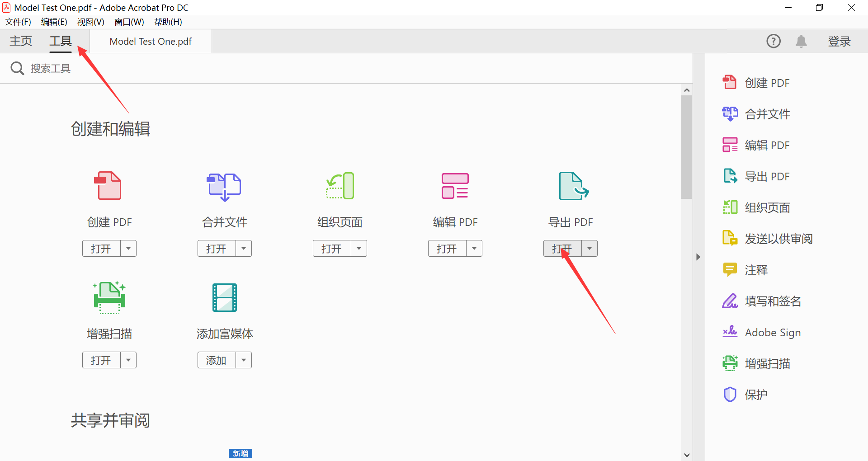Viewport: 868px width, 461px height.
Task: Click the Combine Files (合并文件) icon
Action: tap(224, 186)
